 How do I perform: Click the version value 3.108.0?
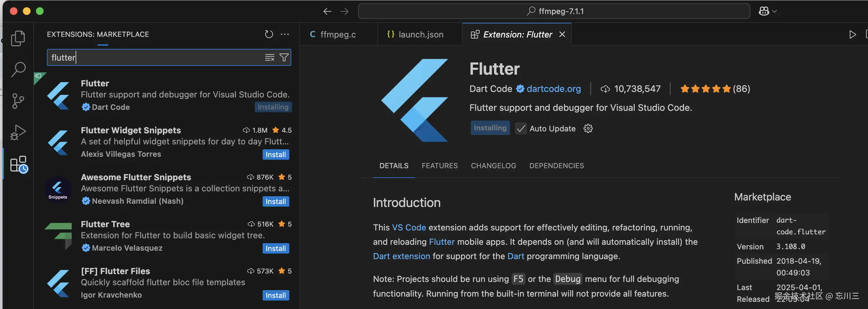tap(790, 247)
